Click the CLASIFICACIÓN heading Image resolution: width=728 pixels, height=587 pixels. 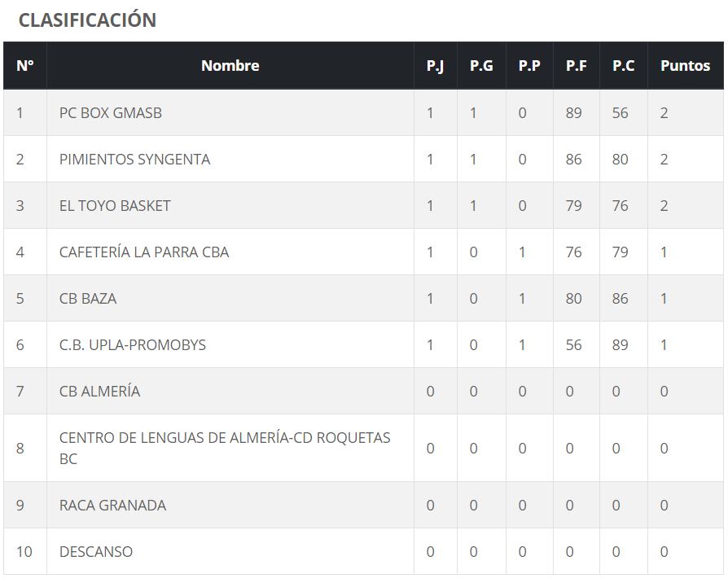click(x=87, y=20)
